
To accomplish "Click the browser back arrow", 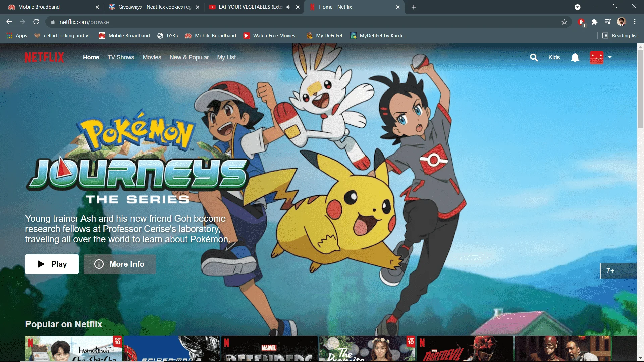I will 9,22.
